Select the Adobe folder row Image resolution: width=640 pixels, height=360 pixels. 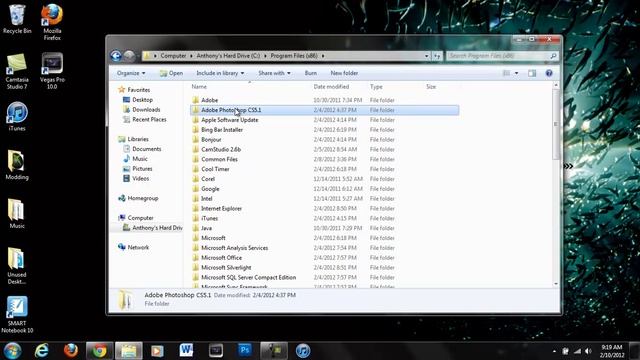click(324, 100)
